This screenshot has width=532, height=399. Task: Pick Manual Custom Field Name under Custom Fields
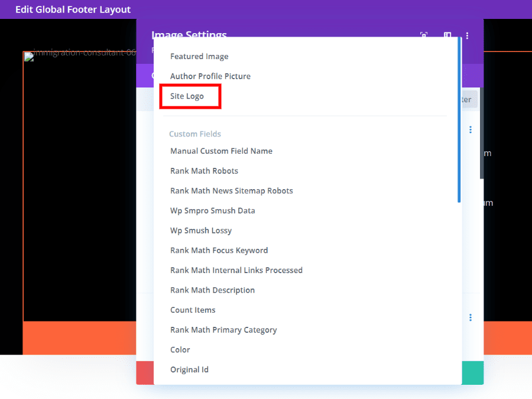click(221, 151)
